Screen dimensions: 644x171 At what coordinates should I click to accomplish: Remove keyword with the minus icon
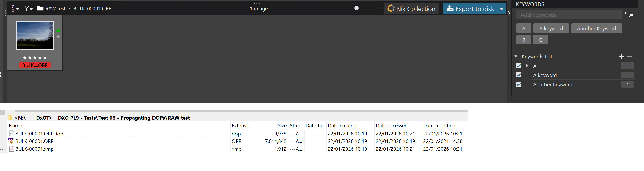click(630, 56)
